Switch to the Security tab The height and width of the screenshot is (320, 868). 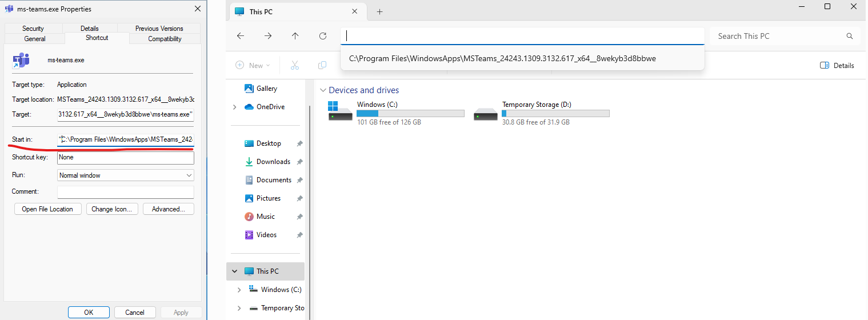(x=33, y=29)
